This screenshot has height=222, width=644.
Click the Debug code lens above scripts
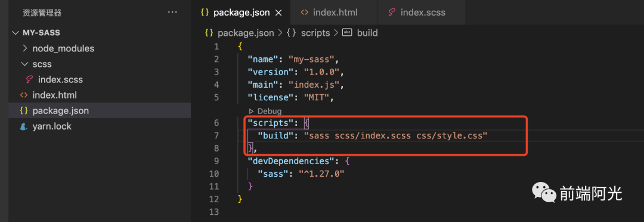tap(265, 111)
